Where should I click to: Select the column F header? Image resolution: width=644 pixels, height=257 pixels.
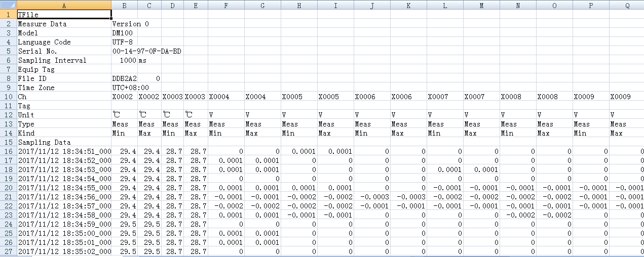(226, 5)
